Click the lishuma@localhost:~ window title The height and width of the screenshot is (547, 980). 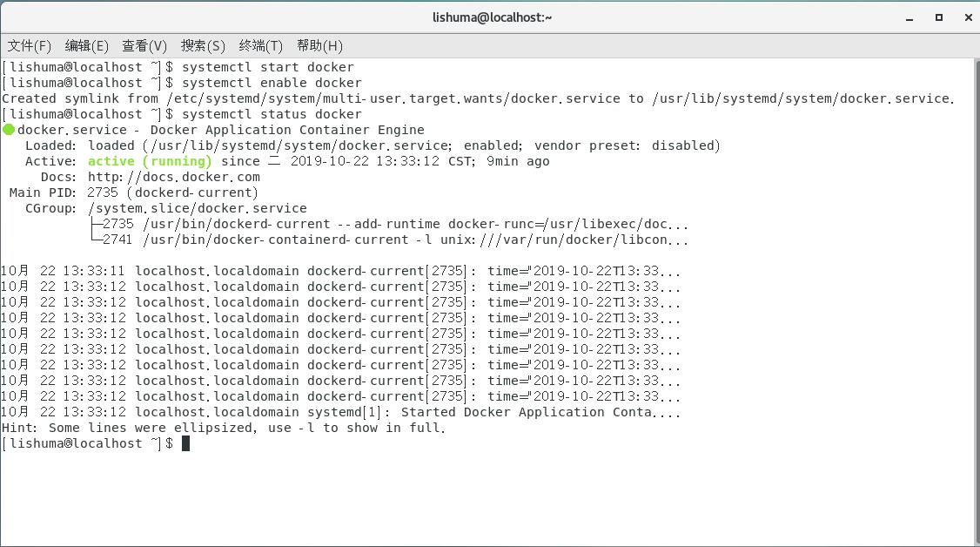click(492, 17)
